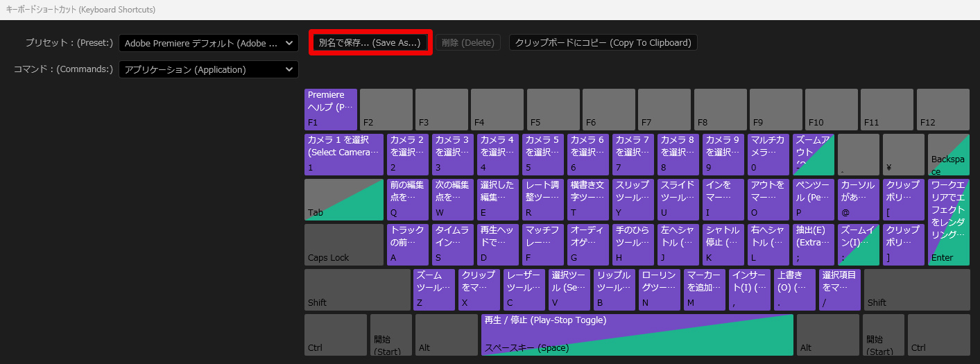This screenshot has width=980, height=364.
Task: Select the Backspace key
Action: (949, 154)
